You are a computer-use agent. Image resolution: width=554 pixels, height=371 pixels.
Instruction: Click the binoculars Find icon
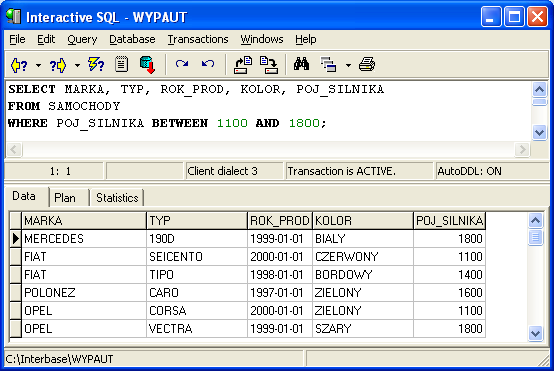301,64
